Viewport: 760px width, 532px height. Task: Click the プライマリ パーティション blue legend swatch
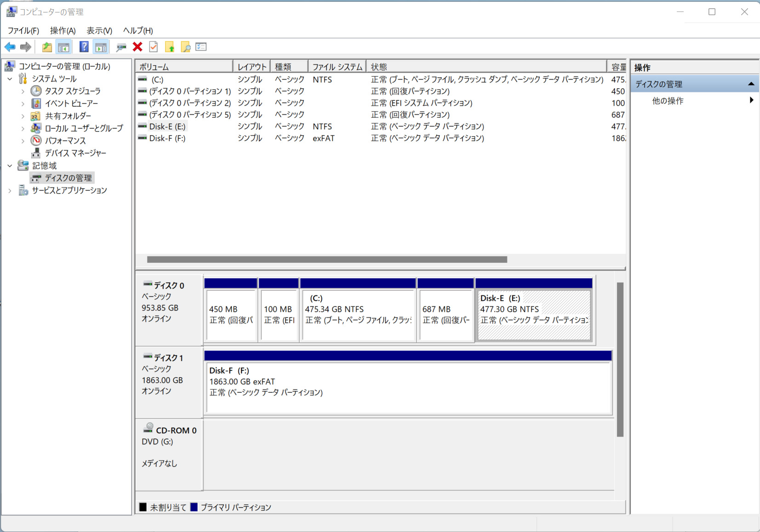pyautogui.click(x=194, y=507)
